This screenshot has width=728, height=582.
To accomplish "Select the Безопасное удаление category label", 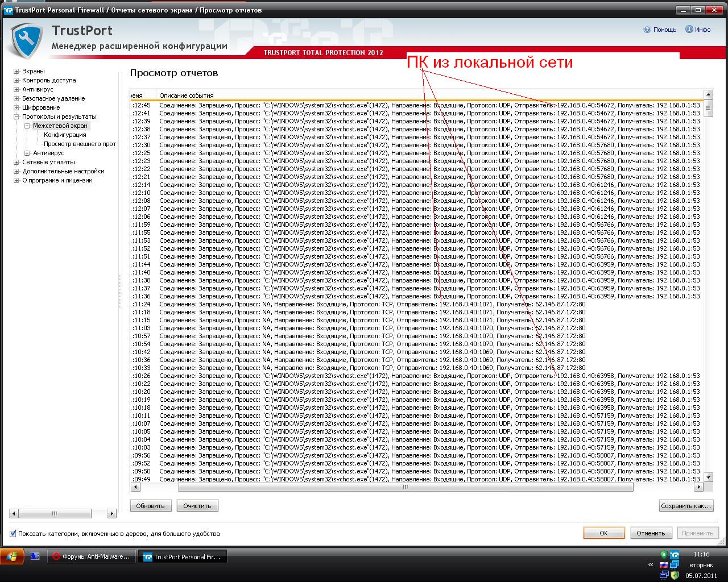I will tap(53, 98).
